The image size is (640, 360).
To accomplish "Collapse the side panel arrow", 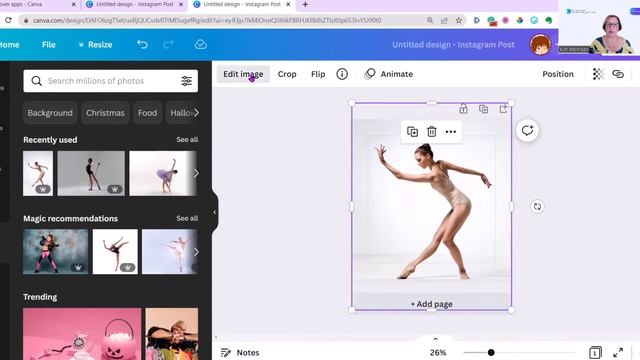I will (215, 212).
